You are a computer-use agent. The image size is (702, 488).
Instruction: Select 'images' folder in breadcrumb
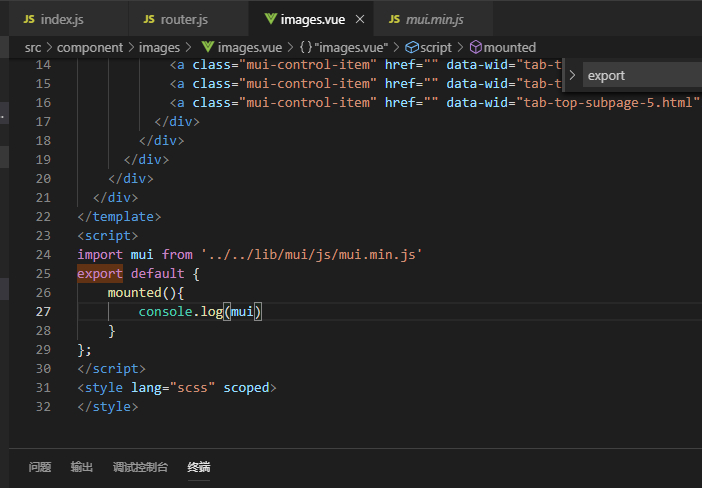(160, 47)
